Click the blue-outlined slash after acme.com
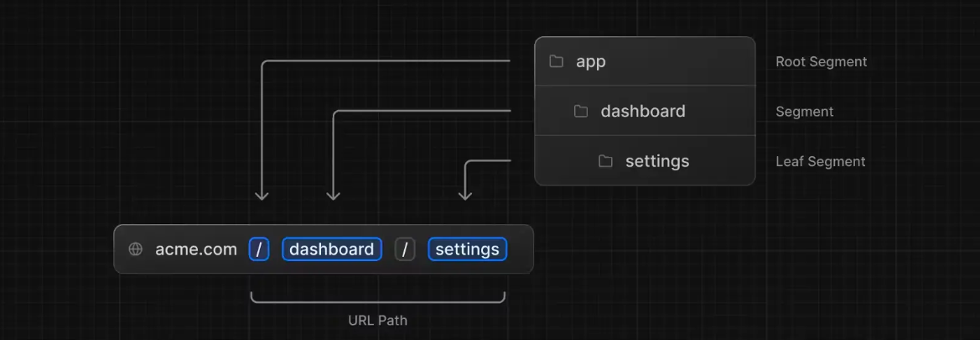The image size is (980, 340). [259, 250]
